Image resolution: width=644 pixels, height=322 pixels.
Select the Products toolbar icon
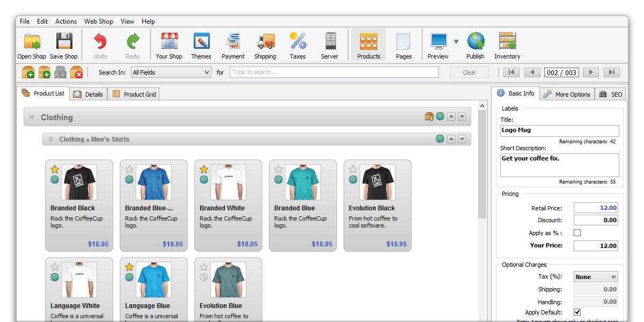[369, 41]
